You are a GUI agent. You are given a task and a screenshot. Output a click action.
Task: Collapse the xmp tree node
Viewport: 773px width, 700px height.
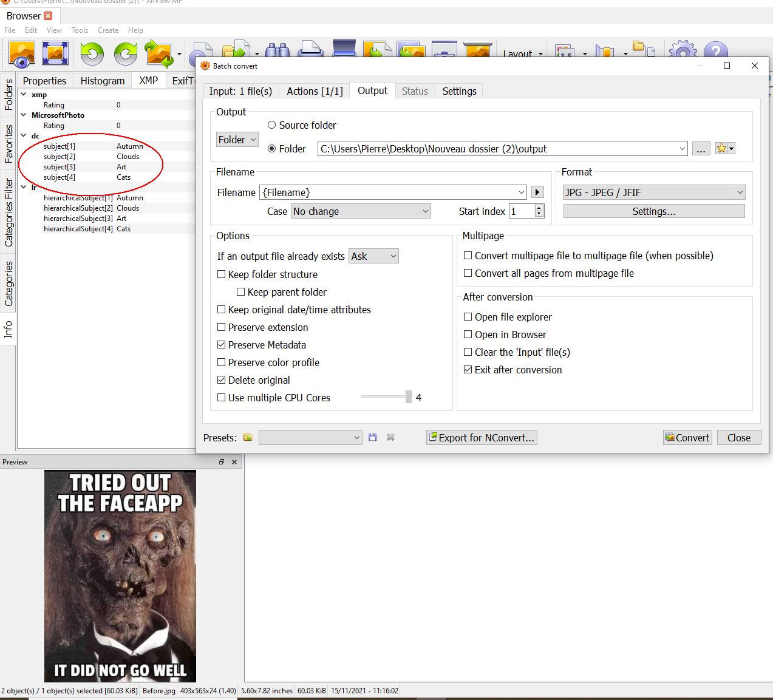[24, 94]
